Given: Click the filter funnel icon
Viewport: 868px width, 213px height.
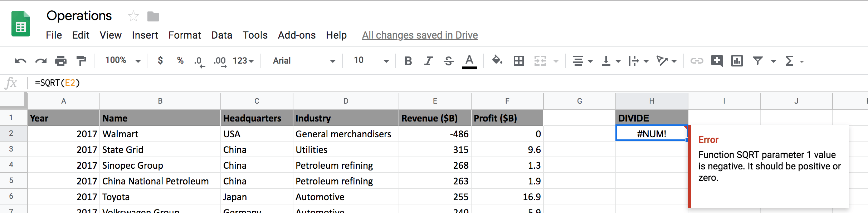Looking at the screenshot, I should click(x=757, y=61).
